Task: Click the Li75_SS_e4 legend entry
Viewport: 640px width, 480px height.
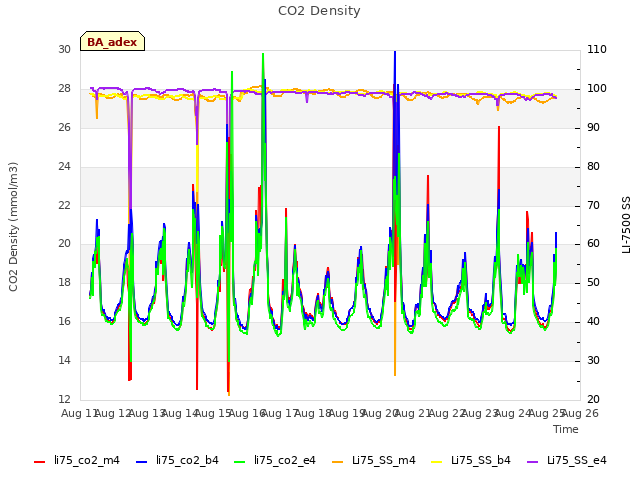Action: 567,461
